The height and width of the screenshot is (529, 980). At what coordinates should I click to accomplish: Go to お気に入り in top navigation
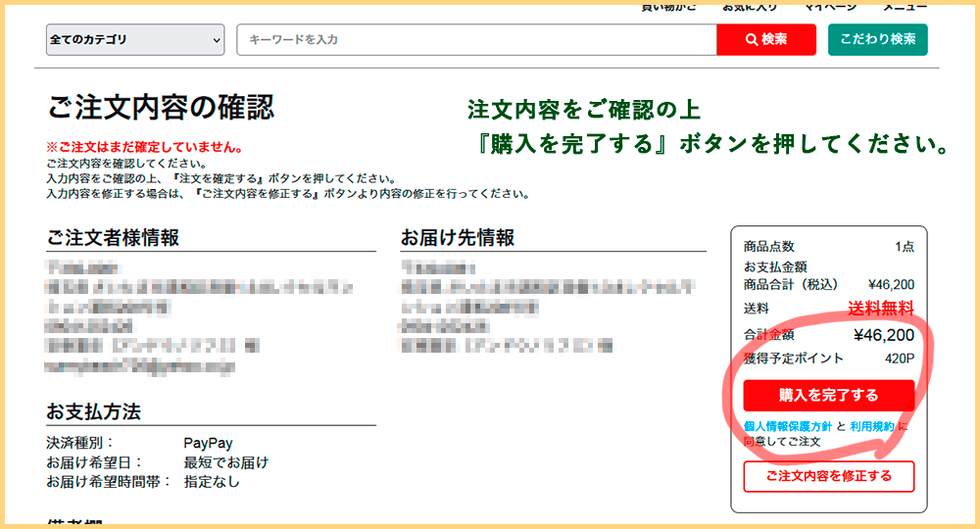pos(750,8)
